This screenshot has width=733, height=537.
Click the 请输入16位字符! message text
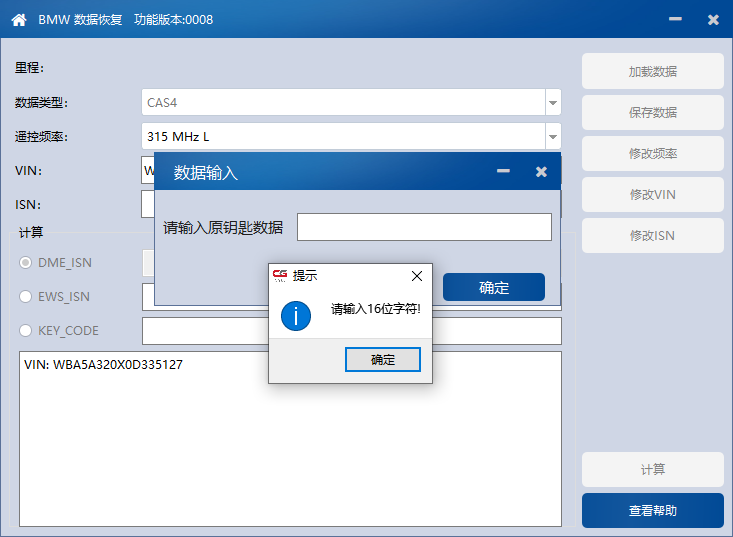(x=376, y=308)
